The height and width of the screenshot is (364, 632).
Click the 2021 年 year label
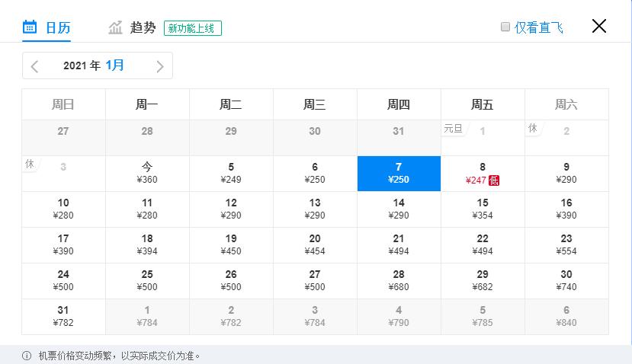click(x=82, y=65)
